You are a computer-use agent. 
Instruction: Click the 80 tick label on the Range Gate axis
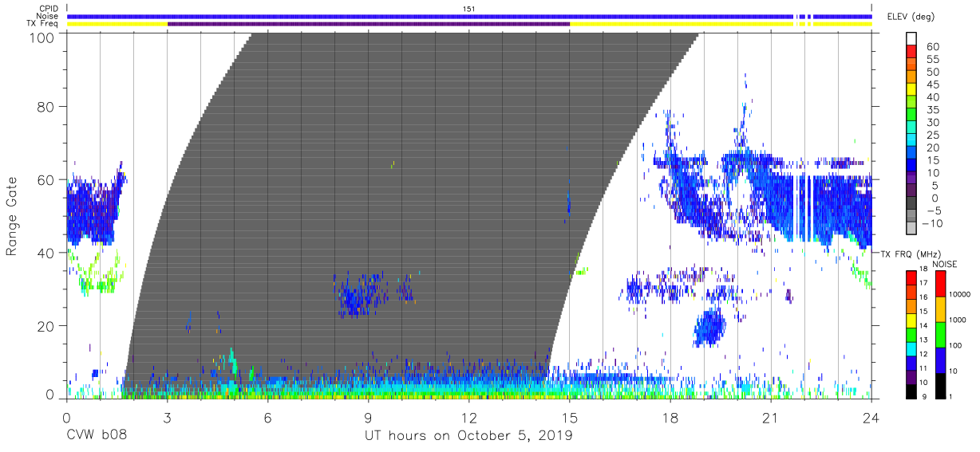(x=47, y=106)
